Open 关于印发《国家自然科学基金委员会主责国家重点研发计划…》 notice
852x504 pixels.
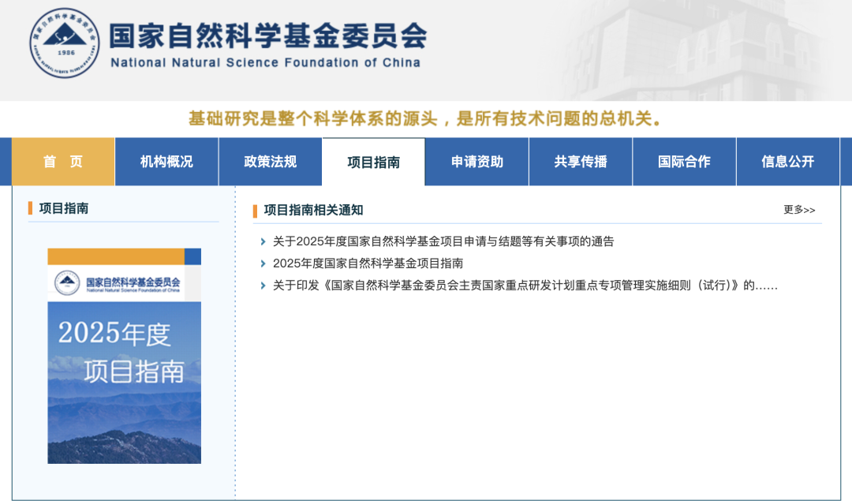click(x=525, y=286)
